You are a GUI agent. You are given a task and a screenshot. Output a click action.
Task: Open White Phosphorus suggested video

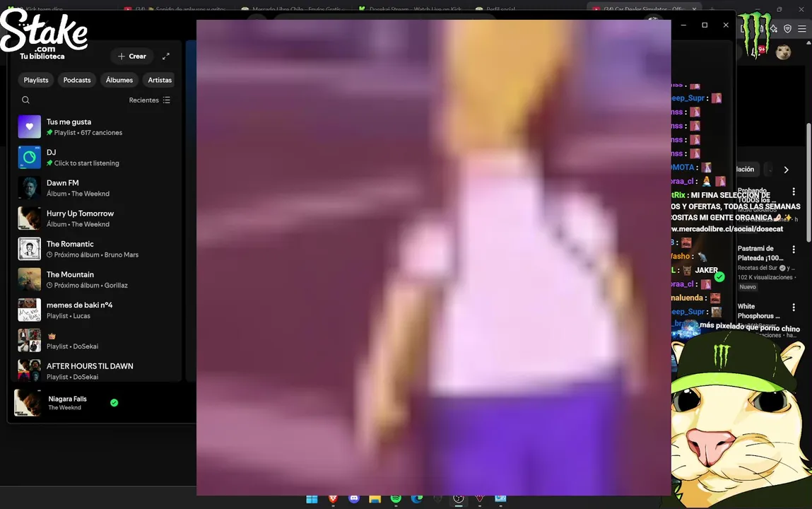755,311
